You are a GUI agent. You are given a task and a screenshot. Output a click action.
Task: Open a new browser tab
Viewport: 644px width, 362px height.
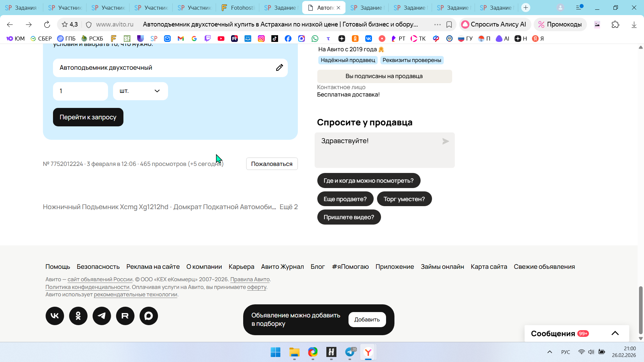(526, 8)
